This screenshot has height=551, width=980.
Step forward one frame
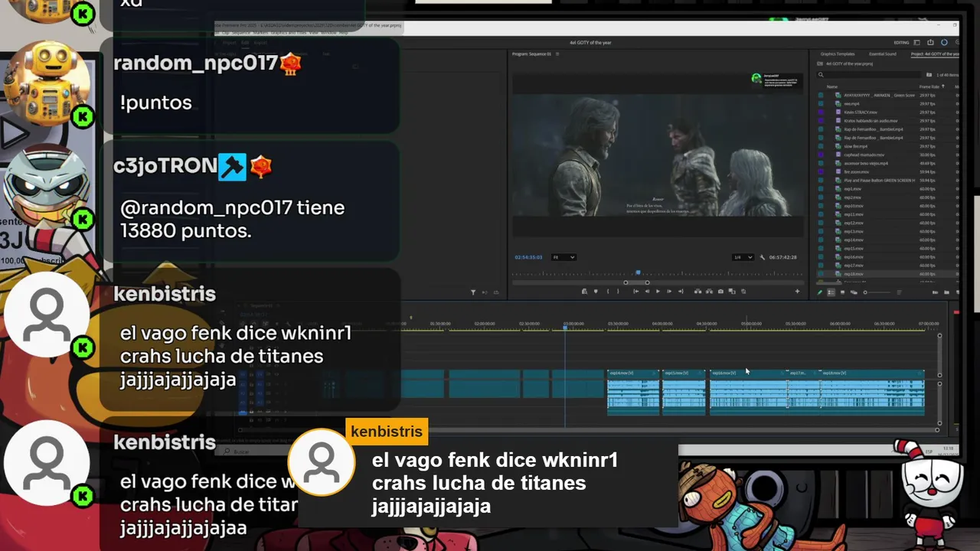tap(669, 291)
